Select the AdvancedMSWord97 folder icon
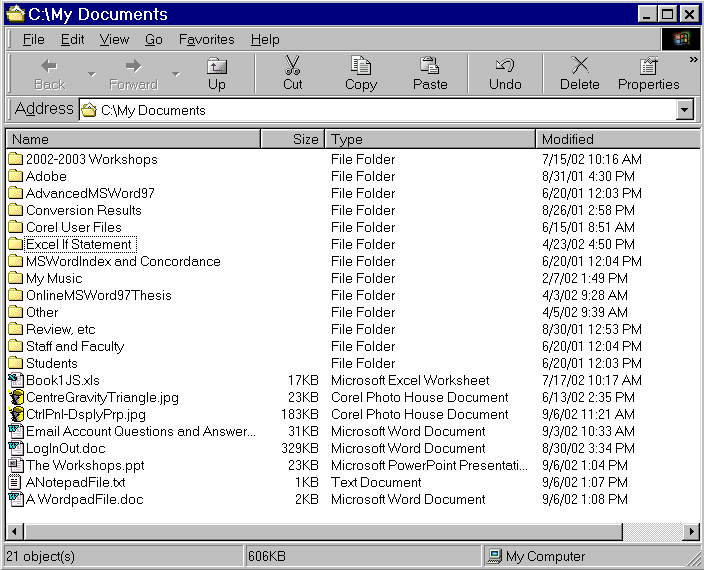This screenshot has height=570, width=704. [x=16, y=193]
